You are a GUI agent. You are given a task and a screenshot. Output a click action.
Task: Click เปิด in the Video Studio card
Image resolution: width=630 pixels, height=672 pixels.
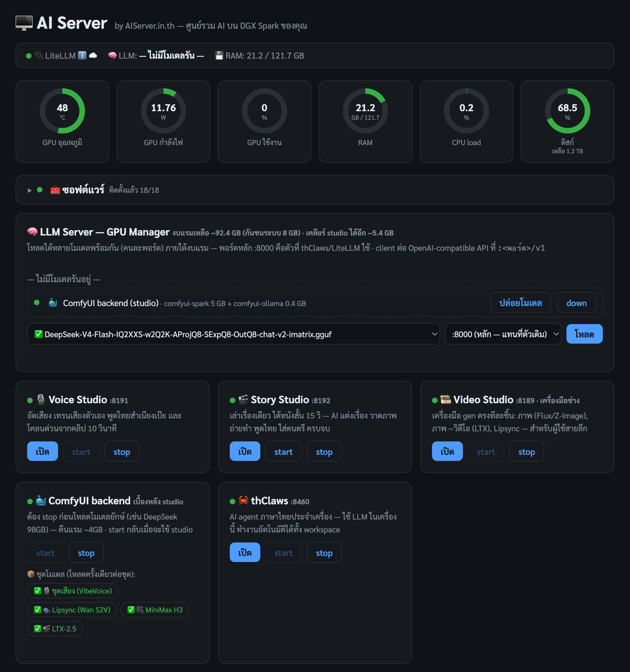(447, 451)
